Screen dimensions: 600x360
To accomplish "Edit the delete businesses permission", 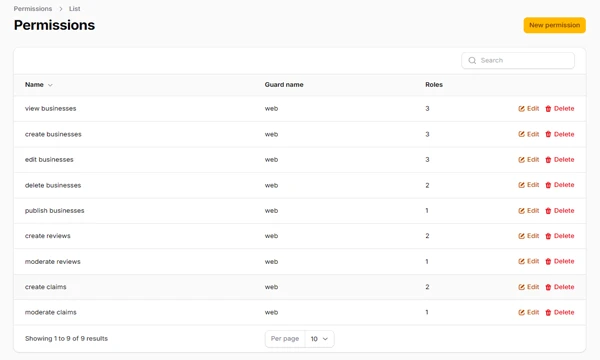I will pos(528,185).
